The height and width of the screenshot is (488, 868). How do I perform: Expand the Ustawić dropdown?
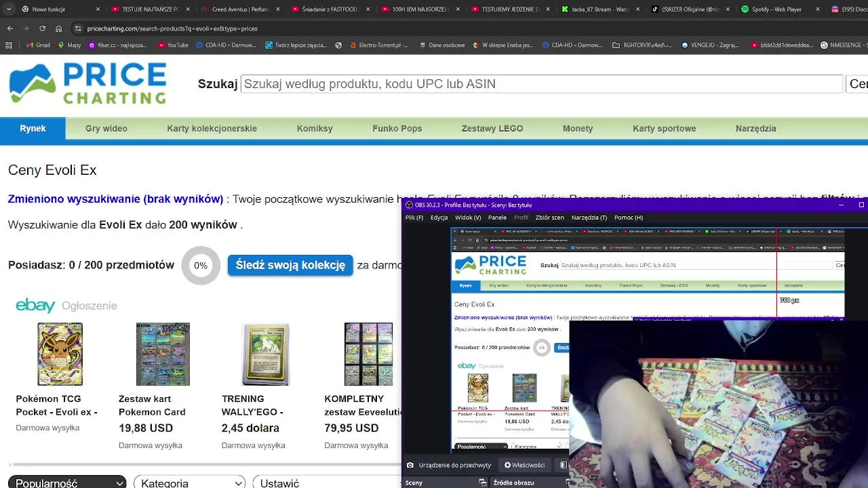[x=325, y=483]
